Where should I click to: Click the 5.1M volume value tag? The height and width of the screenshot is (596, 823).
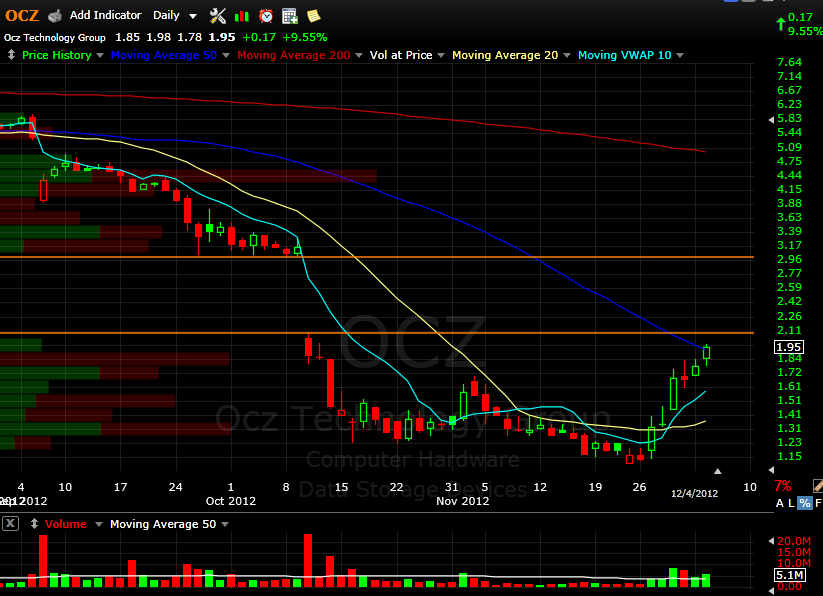(x=790, y=575)
